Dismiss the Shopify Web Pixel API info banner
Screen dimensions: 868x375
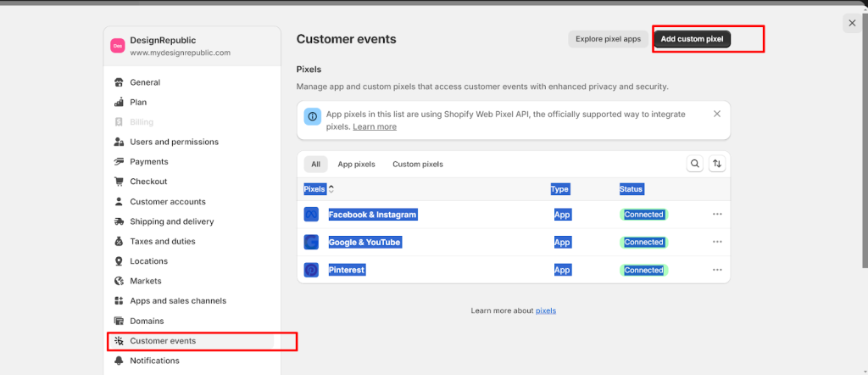tap(717, 114)
